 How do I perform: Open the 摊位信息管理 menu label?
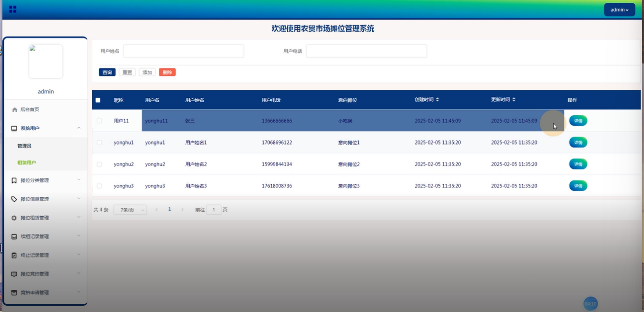35,199
